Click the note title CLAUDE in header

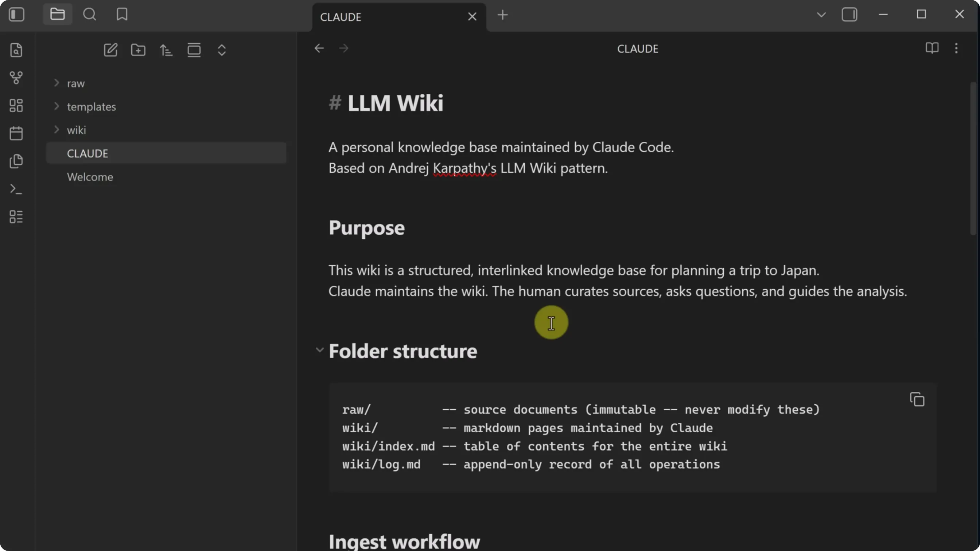click(638, 49)
